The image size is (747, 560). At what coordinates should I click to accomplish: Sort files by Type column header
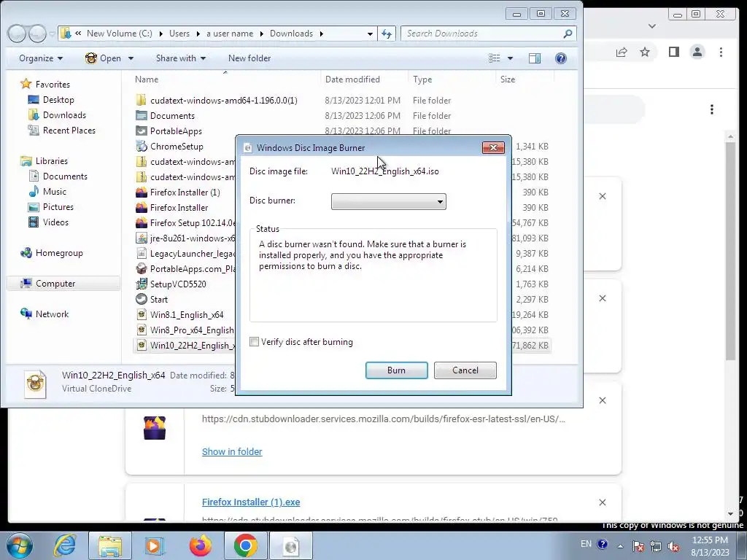tap(422, 79)
